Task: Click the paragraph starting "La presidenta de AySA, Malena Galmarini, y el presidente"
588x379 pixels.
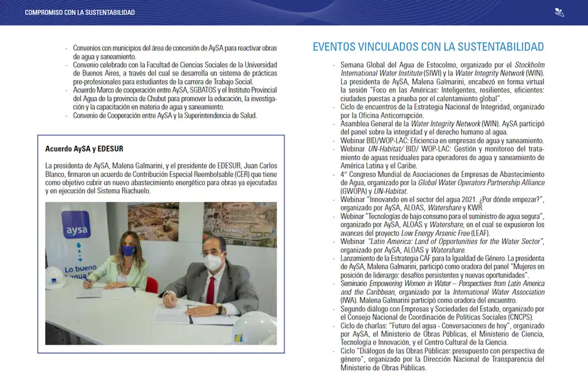Action: pos(161,179)
